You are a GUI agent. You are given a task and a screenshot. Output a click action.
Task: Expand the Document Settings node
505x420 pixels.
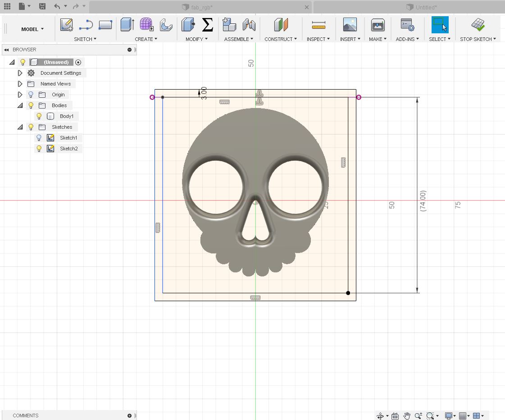coord(20,73)
